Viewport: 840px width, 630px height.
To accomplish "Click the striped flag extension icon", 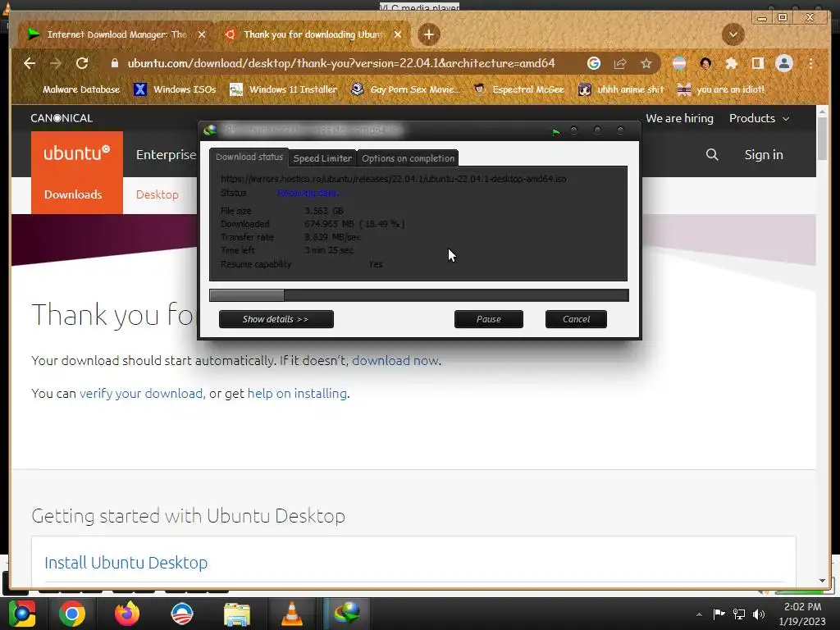I will coord(678,63).
